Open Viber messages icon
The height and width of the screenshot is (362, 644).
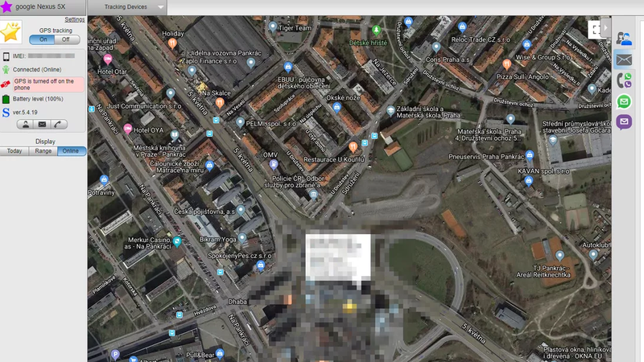(624, 122)
